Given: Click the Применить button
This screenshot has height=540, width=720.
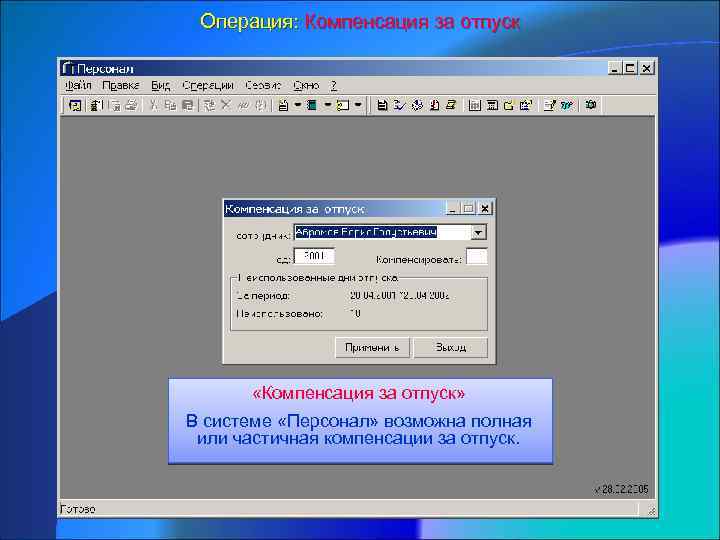Looking at the screenshot, I should 372,348.
